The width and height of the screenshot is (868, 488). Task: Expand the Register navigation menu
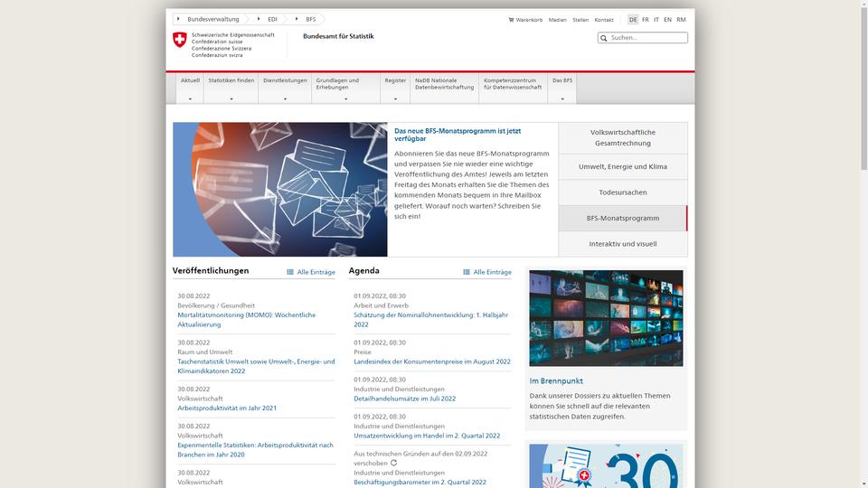coord(395,89)
